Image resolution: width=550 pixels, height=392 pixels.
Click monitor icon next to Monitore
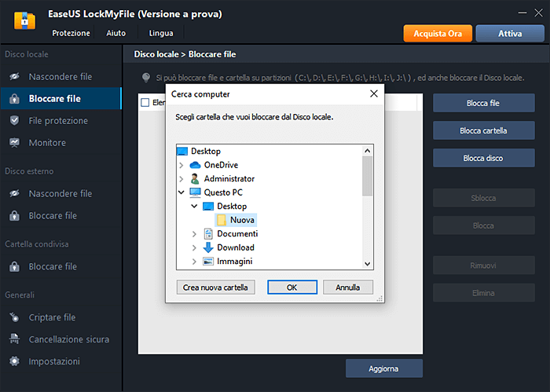[14, 143]
